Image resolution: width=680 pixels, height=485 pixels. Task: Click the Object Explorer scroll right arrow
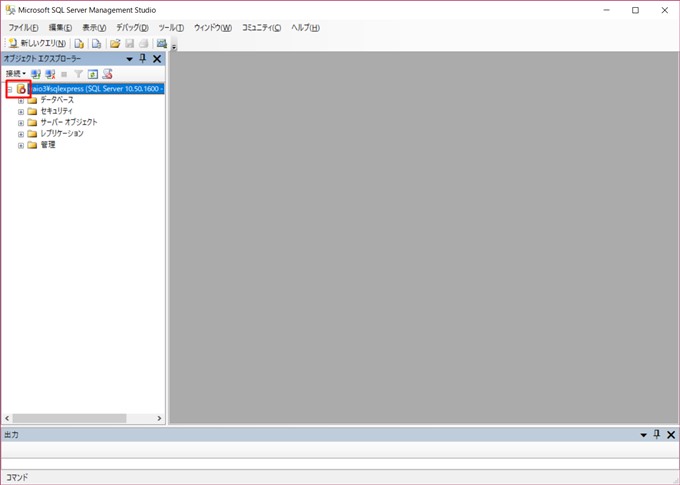tap(159, 419)
